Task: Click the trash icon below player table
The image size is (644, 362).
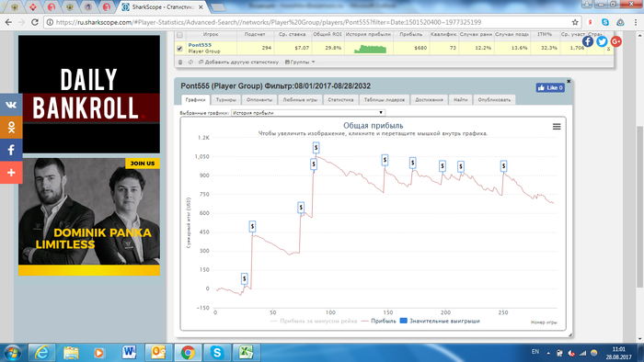Action: pos(180,62)
